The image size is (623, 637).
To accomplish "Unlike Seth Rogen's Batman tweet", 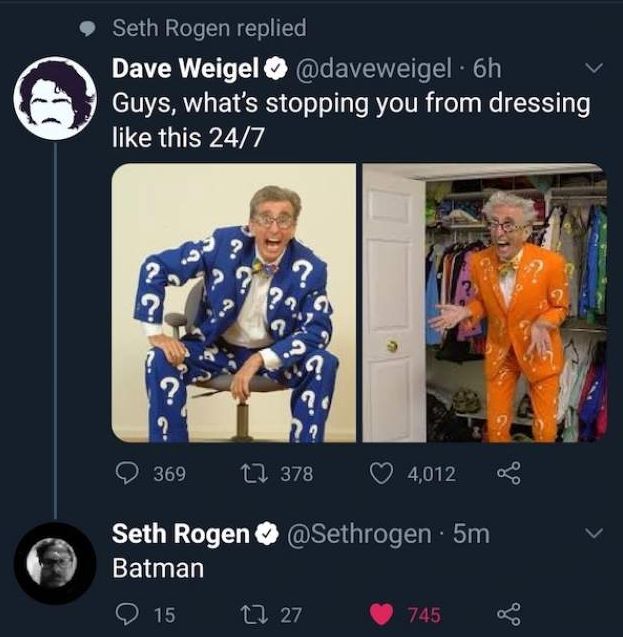I will pyautogui.click(x=382, y=614).
